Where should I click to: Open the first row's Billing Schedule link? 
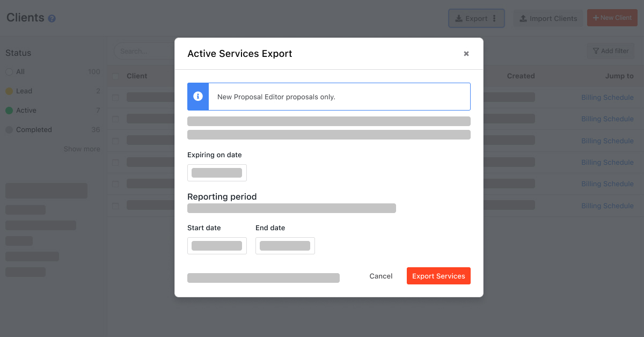607,98
